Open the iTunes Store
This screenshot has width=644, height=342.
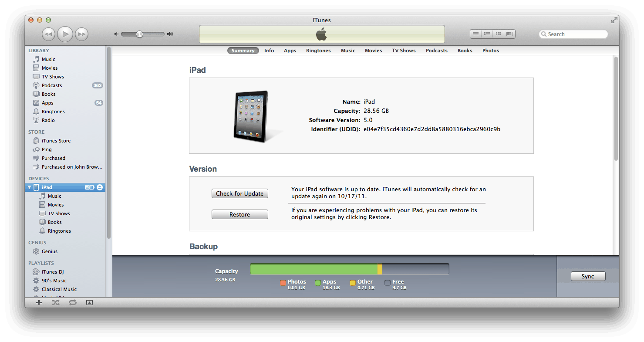click(x=56, y=141)
